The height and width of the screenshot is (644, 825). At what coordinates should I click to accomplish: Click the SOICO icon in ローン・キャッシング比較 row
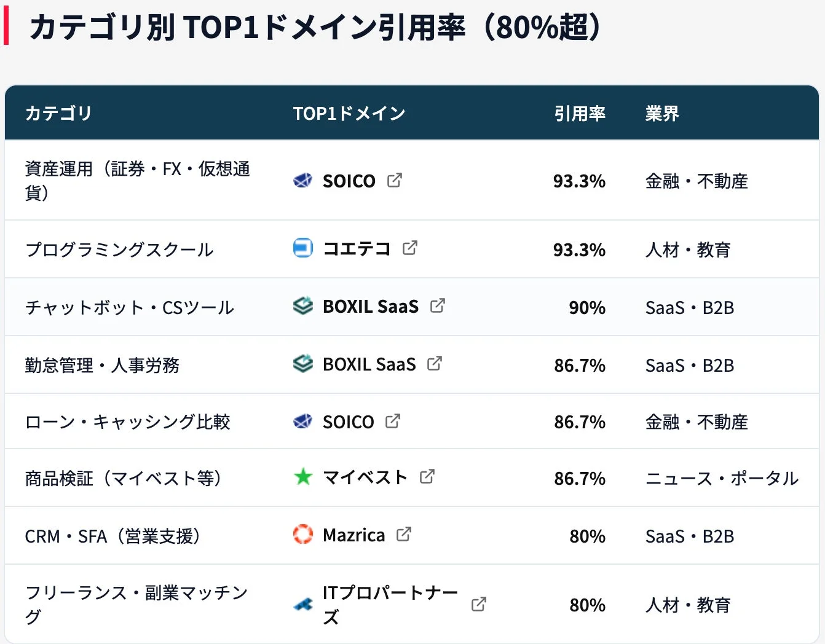[x=302, y=422]
